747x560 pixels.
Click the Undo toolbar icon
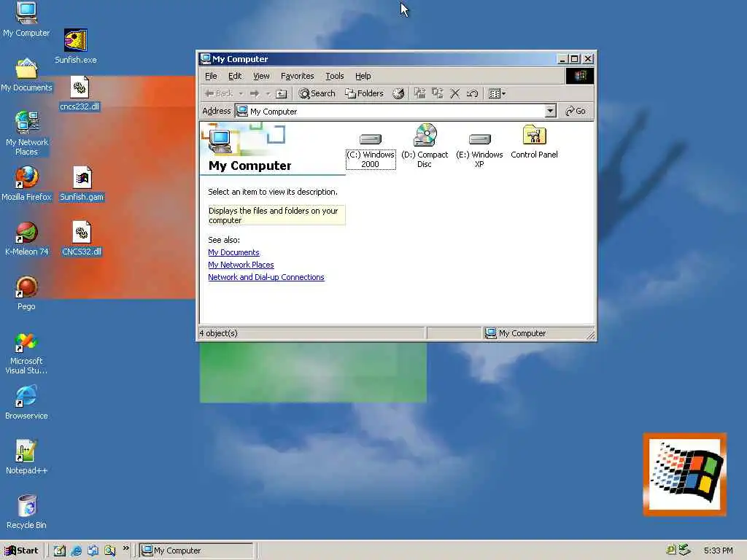[472, 93]
